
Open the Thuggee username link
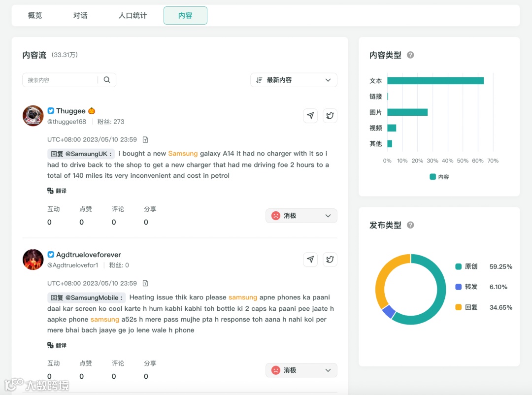[71, 111]
